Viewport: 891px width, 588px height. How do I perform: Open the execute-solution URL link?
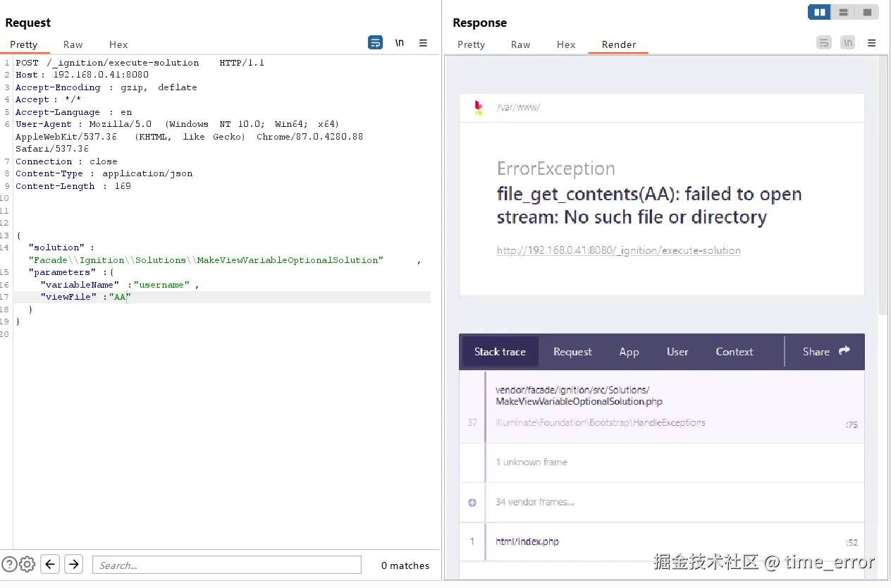[x=618, y=250]
